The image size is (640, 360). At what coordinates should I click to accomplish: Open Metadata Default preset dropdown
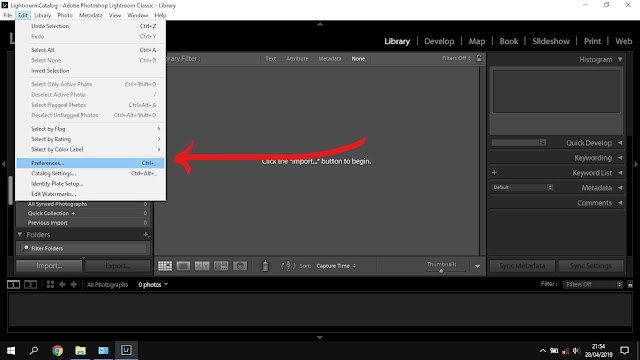pyautogui.click(x=522, y=187)
